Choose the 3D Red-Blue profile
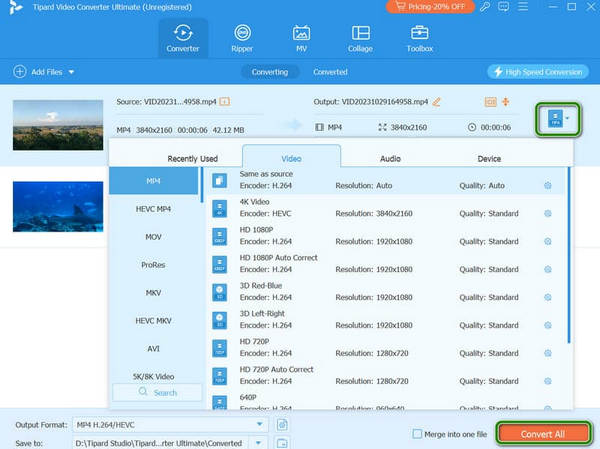Image resolution: width=600 pixels, height=449 pixels. point(387,292)
